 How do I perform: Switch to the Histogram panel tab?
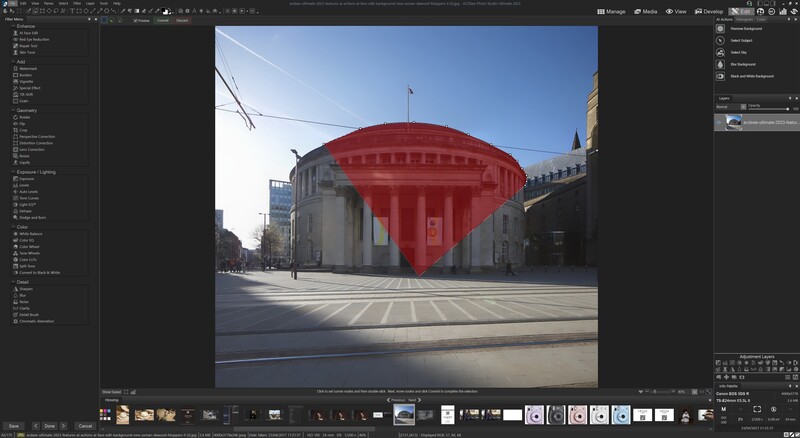[x=744, y=19]
